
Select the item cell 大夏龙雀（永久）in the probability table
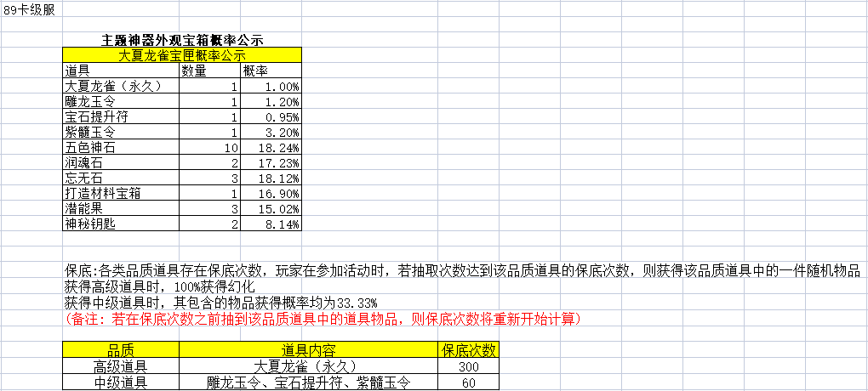point(121,86)
